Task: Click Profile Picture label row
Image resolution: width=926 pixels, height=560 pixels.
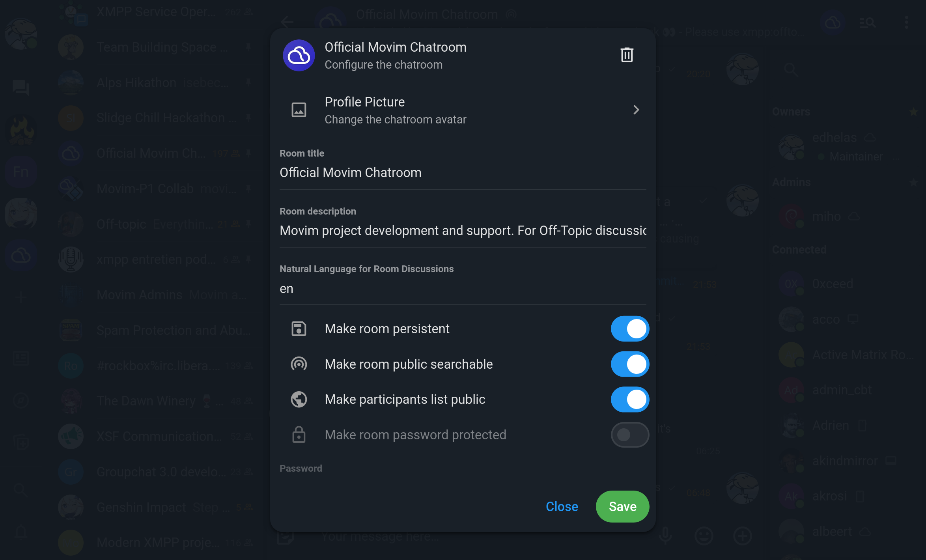Action: click(463, 110)
